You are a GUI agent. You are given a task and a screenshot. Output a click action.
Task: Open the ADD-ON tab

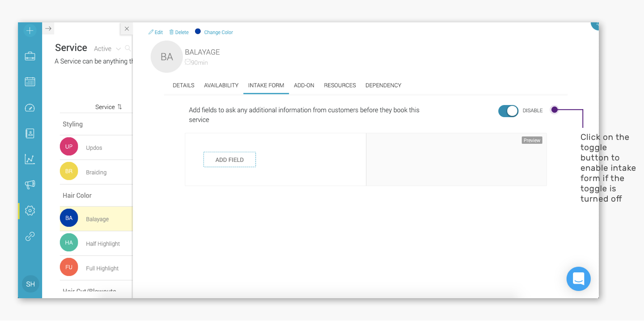coord(304,85)
